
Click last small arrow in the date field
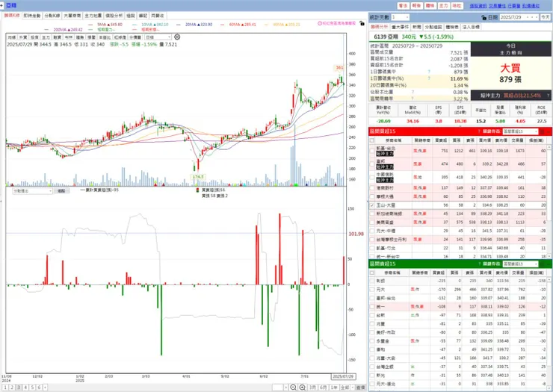click(537, 17)
